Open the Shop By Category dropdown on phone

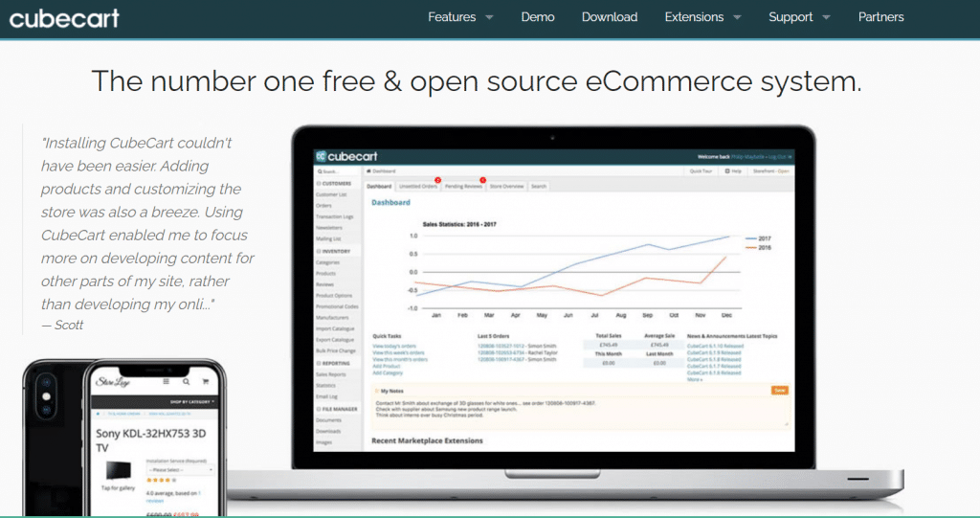tap(191, 401)
